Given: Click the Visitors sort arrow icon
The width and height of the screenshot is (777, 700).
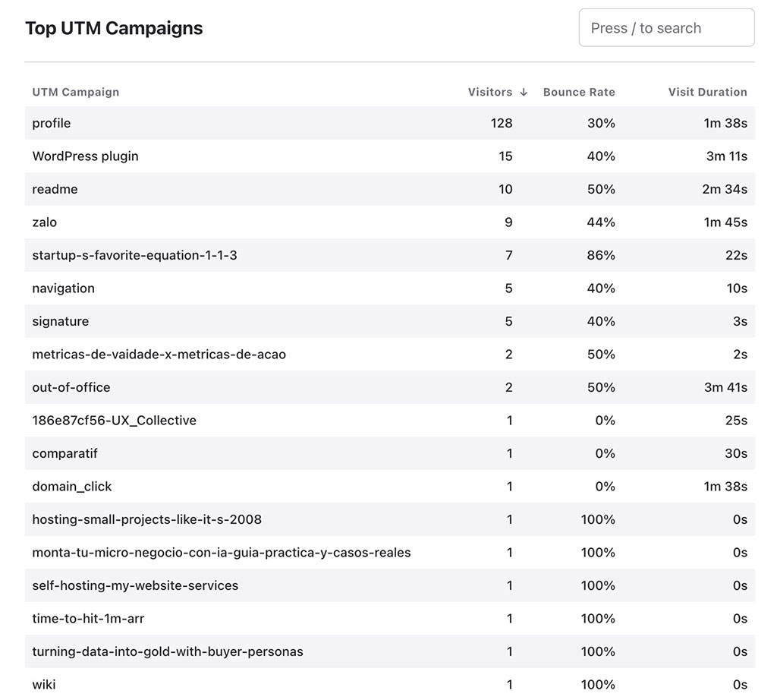Looking at the screenshot, I should click(x=524, y=92).
